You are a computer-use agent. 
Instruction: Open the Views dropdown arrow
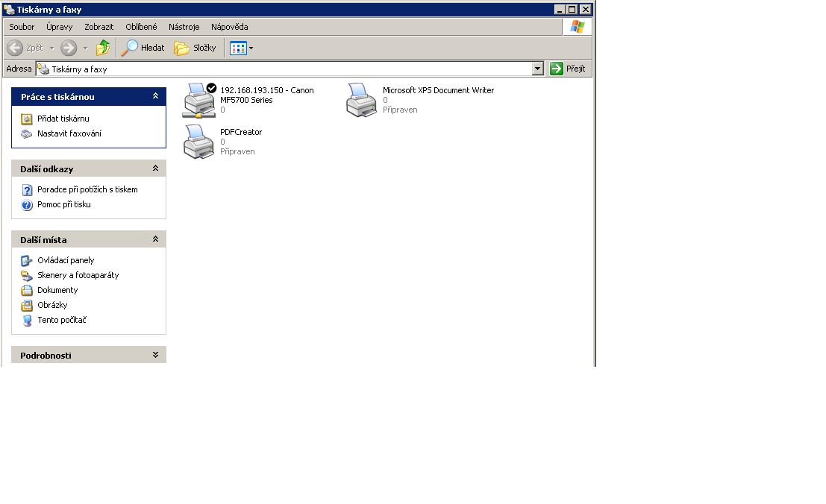click(x=251, y=48)
